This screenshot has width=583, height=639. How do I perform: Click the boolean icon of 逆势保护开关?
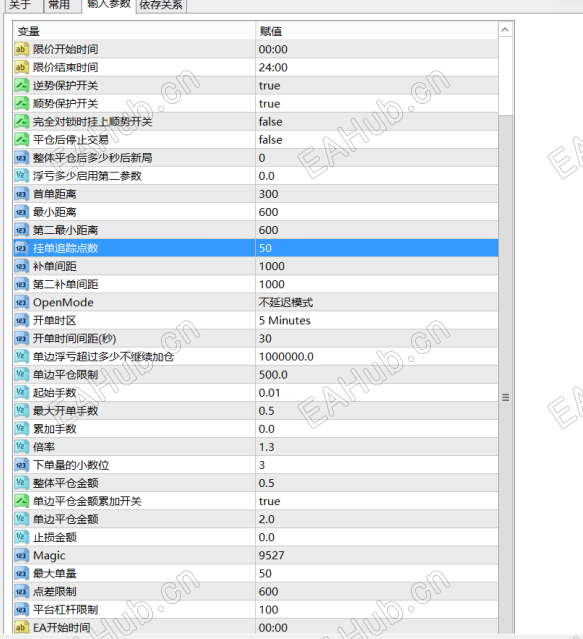[21, 86]
